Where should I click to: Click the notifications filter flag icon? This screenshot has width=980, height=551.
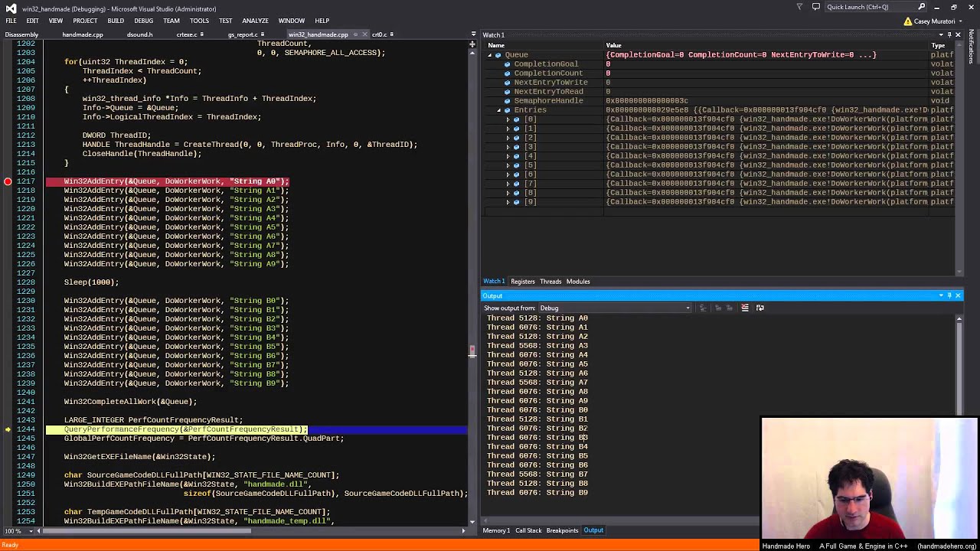coord(799,7)
